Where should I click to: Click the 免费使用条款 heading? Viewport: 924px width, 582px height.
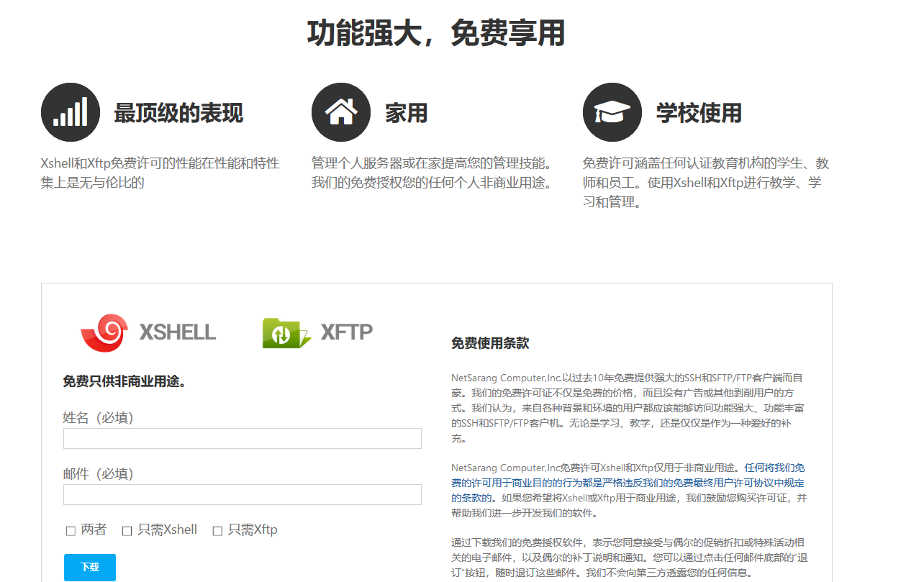tap(490, 343)
